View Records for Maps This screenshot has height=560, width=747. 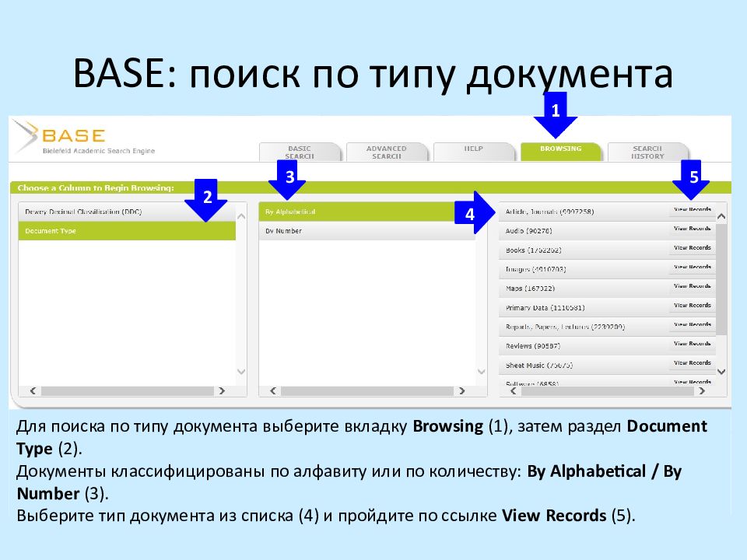tap(693, 286)
